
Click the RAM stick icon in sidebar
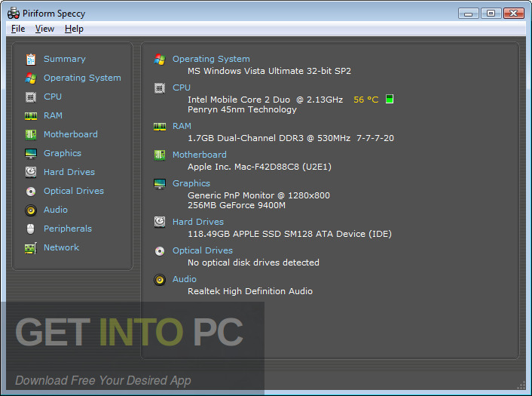pos(31,116)
